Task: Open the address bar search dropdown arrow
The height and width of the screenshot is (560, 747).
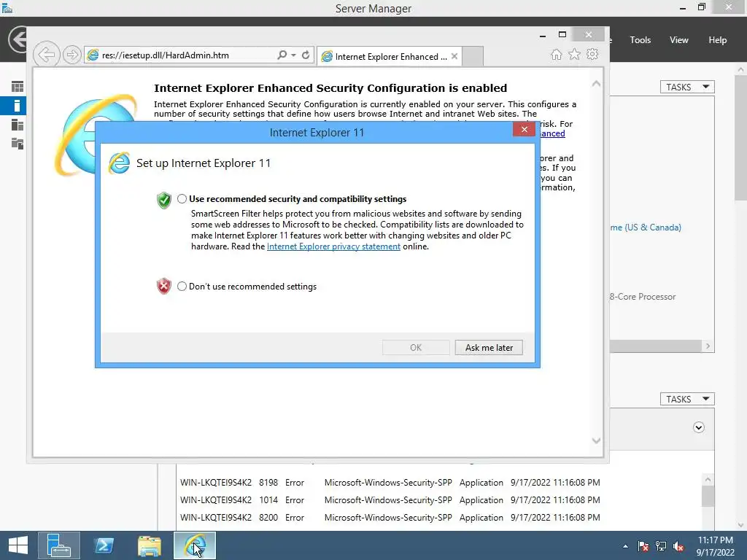Action: [x=293, y=55]
